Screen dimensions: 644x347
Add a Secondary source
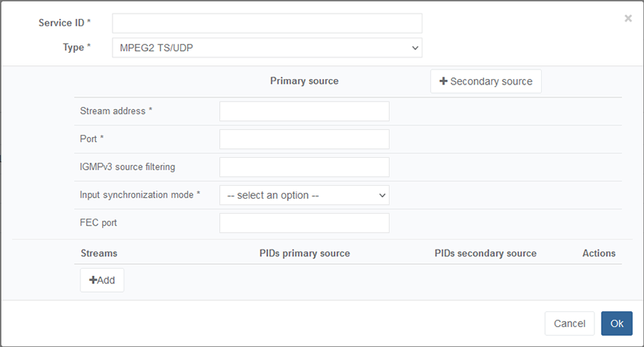pos(485,81)
